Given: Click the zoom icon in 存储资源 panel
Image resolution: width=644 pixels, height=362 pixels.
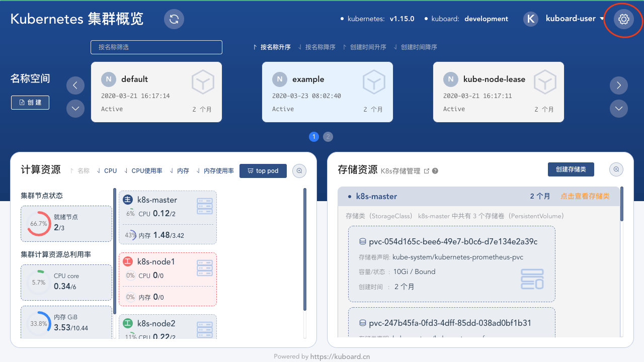Looking at the screenshot, I should tap(616, 169).
